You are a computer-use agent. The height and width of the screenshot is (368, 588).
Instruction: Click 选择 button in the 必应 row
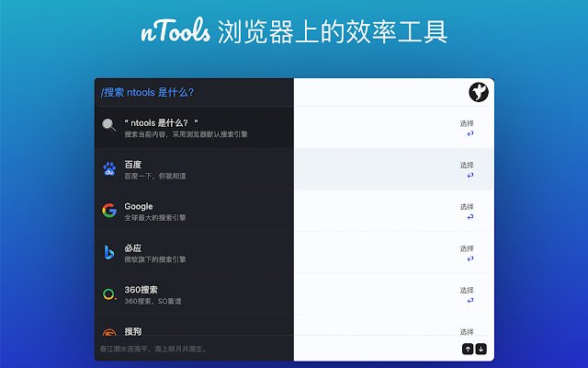pos(467,248)
